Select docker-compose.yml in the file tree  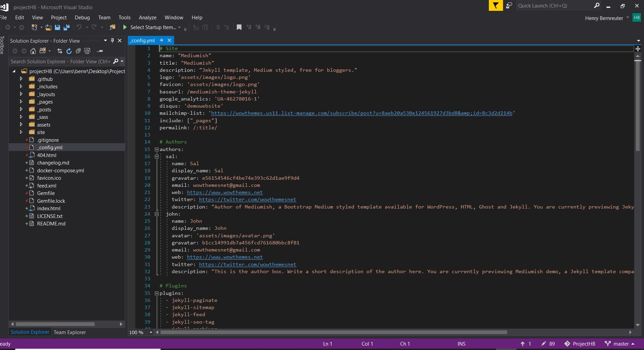61,170
